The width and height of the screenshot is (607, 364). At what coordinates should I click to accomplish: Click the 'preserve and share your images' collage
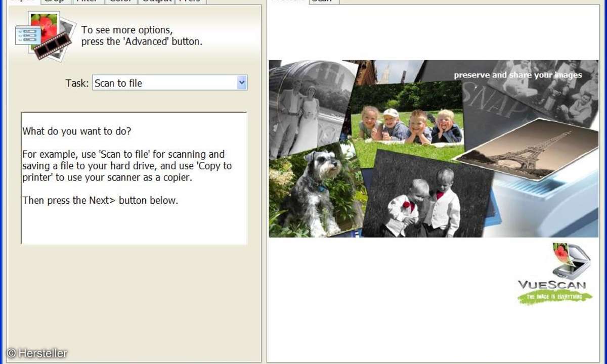pyautogui.click(x=433, y=149)
